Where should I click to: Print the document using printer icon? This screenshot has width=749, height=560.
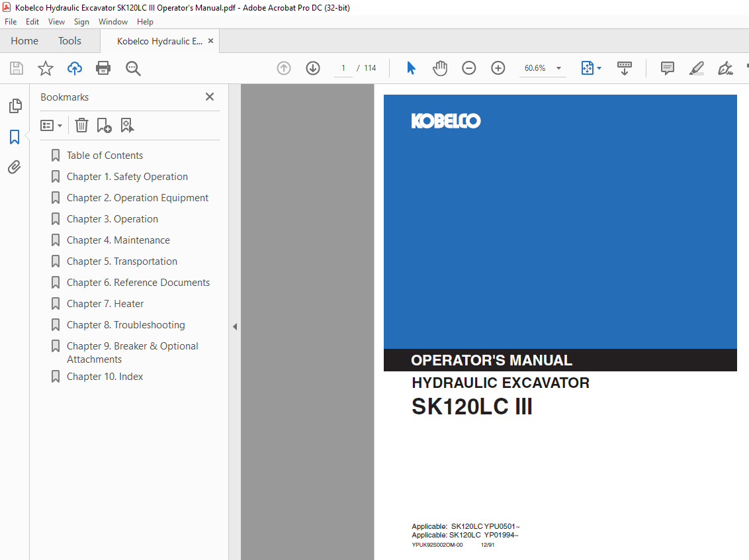coord(103,68)
